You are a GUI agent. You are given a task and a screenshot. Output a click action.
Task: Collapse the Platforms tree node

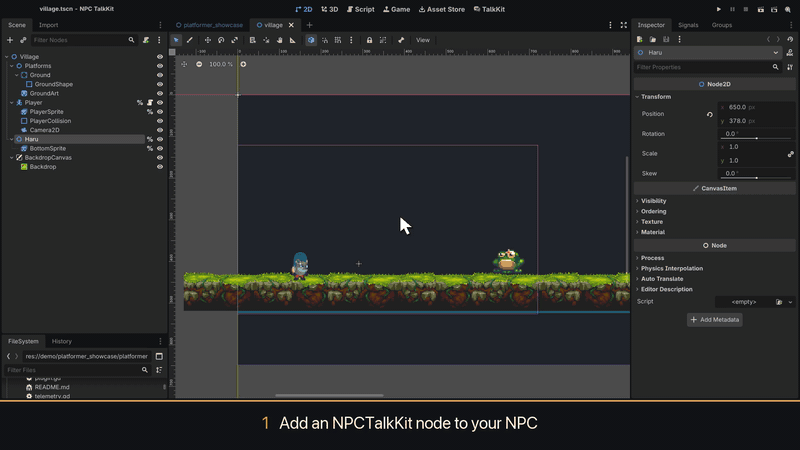pyautogui.click(x=12, y=66)
